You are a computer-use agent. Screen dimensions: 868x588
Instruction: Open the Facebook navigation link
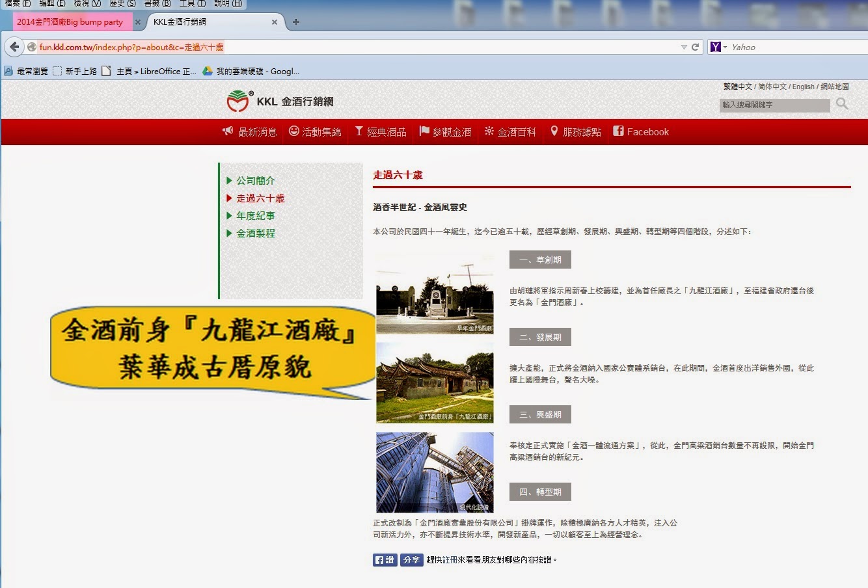(x=641, y=131)
